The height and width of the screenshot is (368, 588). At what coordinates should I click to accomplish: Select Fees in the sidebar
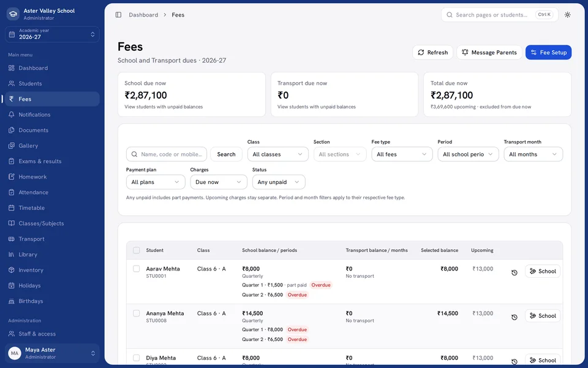(52, 99)
